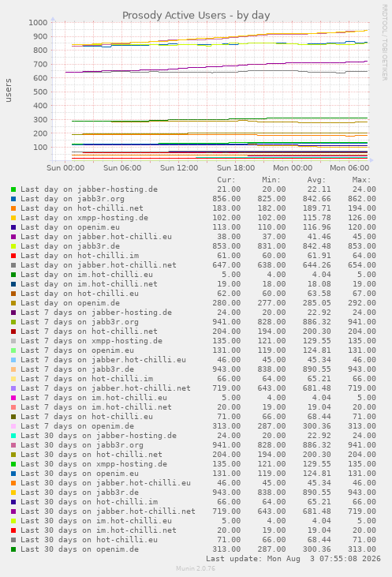Screen dimensions: 392x577
Task: Click legend label 'Last 7 days on openim.eu'
Action: point(77,350)
